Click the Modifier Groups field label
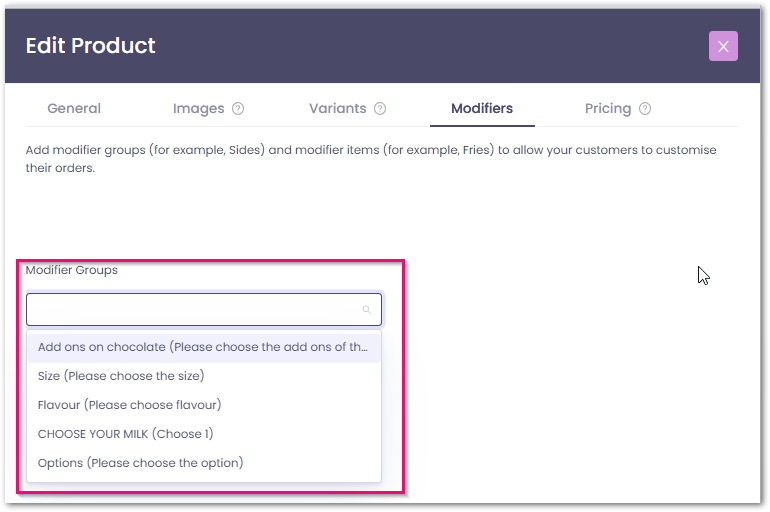770x512 pixels. 72,270
